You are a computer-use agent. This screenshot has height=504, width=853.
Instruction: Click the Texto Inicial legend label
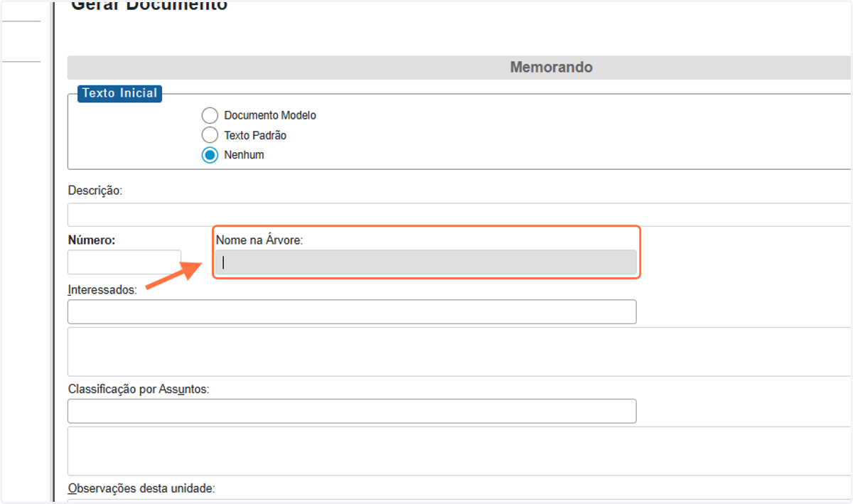coord(119,93)
